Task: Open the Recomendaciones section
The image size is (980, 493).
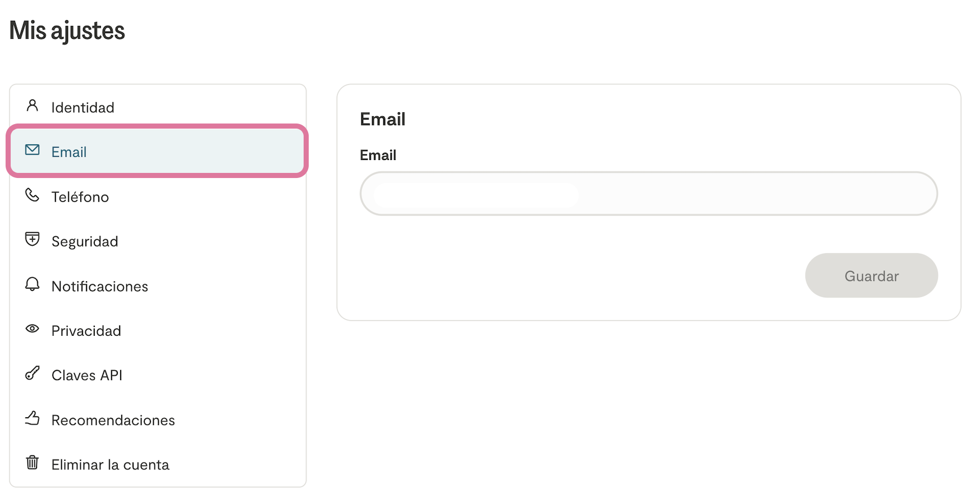Action: click(x=113, y=420)
